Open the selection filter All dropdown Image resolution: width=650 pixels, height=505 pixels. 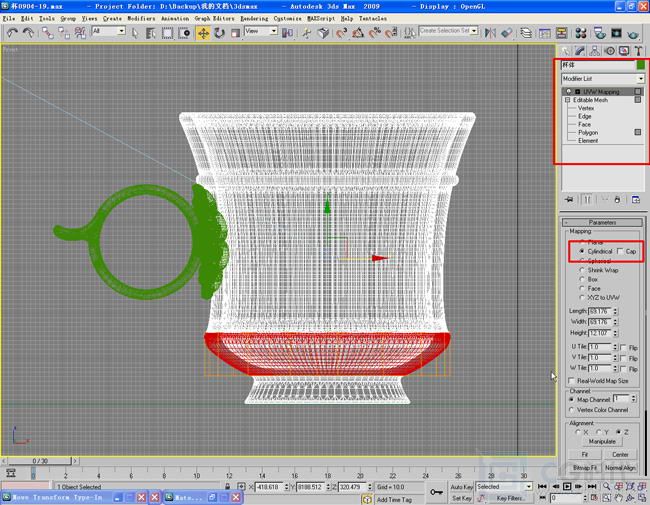point(121,31)
